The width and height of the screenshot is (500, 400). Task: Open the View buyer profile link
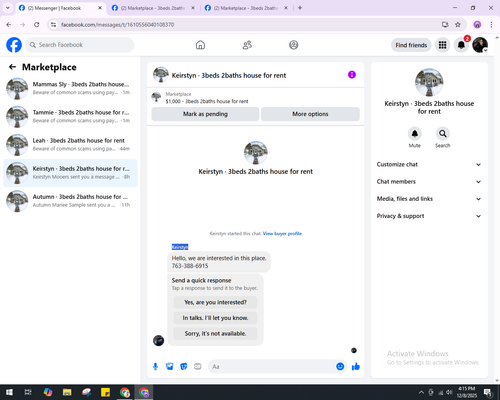pos(282,233)
